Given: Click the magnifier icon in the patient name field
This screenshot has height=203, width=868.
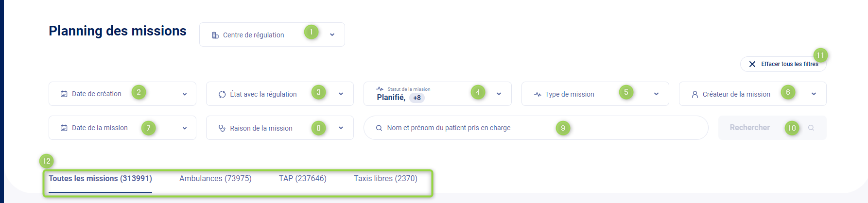Looking at the screenshot, I should click(x=379, y=128).
